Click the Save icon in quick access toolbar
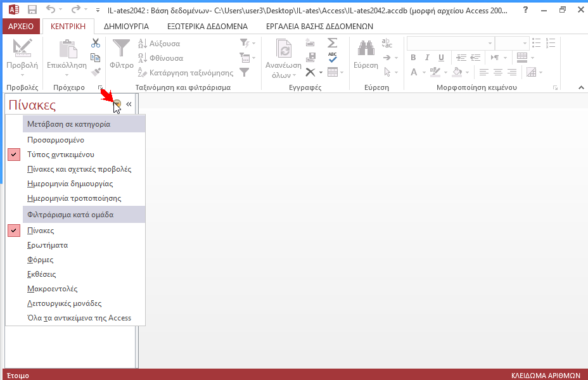588x380 pixels. [x=32, y=9]
